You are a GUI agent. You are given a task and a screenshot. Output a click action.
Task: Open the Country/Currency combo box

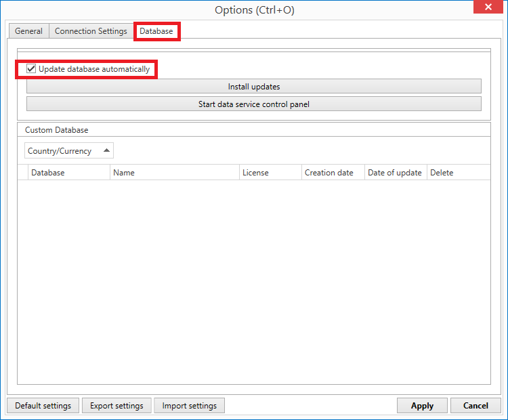coord(69,150)
